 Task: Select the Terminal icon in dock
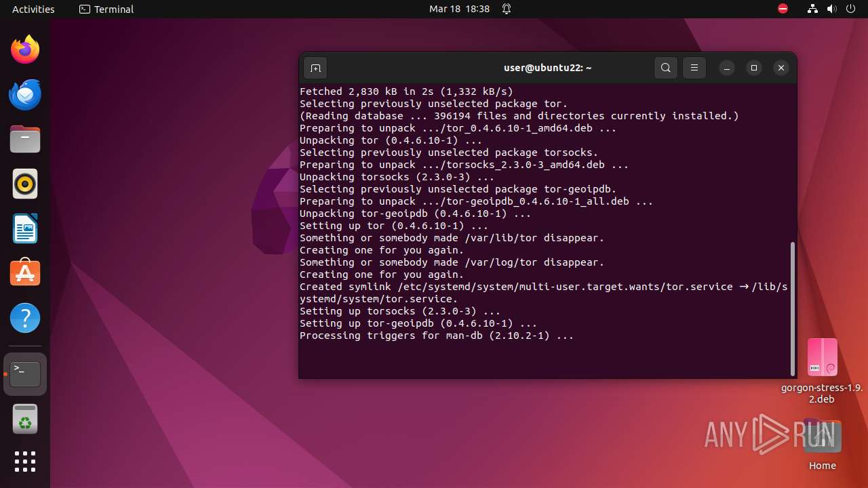click(x=25, y=373)
